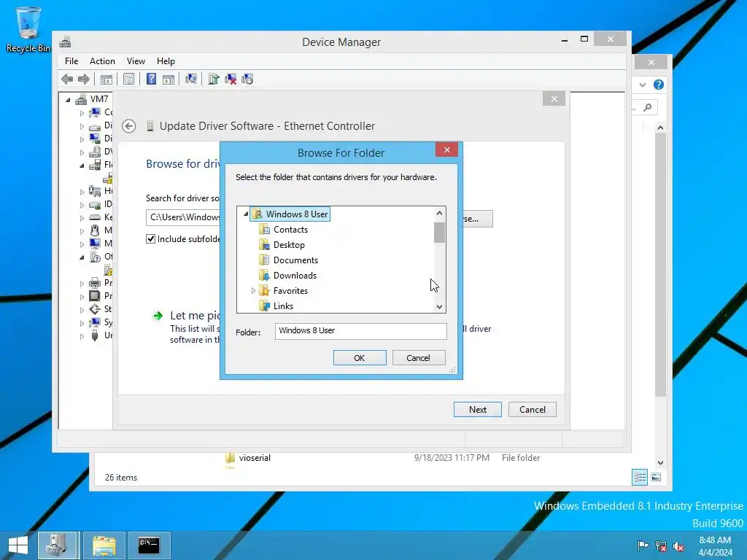
Task: Click the Folder name input field
Action: tap(360, 331)
